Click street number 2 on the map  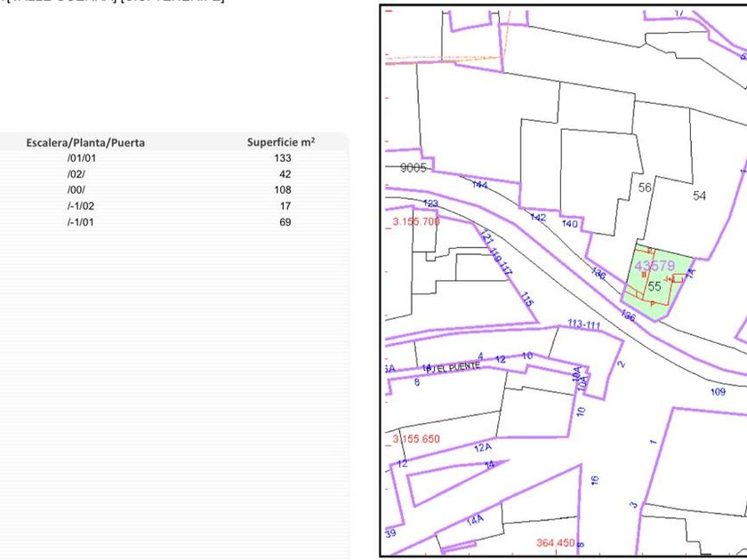[621, 364]
